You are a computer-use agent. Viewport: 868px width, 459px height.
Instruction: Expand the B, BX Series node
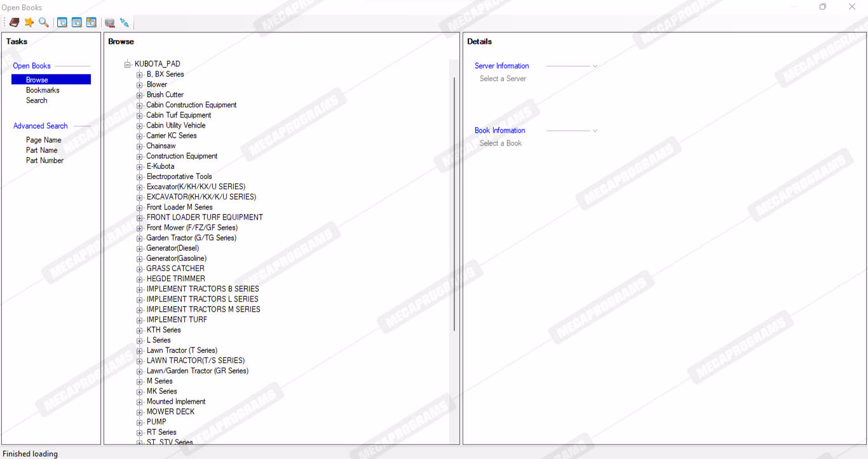140,74
